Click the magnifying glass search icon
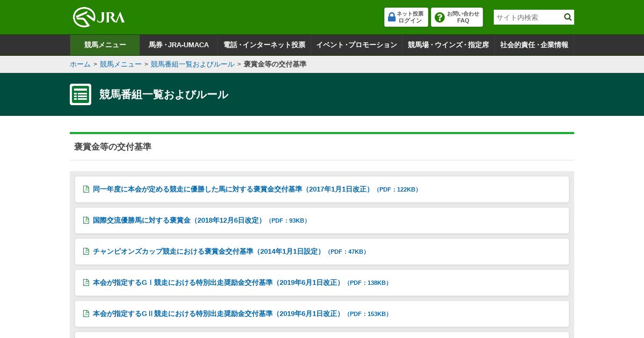Viewport: 644px width, 338px height. 568,17
